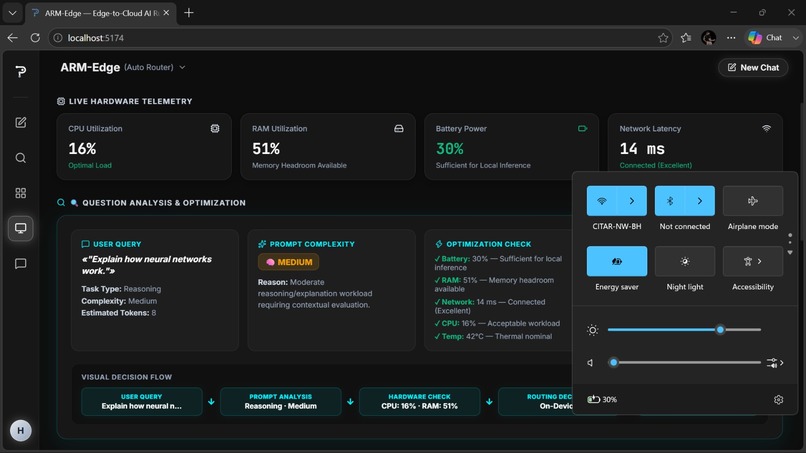Image resolution: width=806 pixels, height=453 pixels.
Task: Click the CPU Utilization 16% value
Action: [82, 149]
